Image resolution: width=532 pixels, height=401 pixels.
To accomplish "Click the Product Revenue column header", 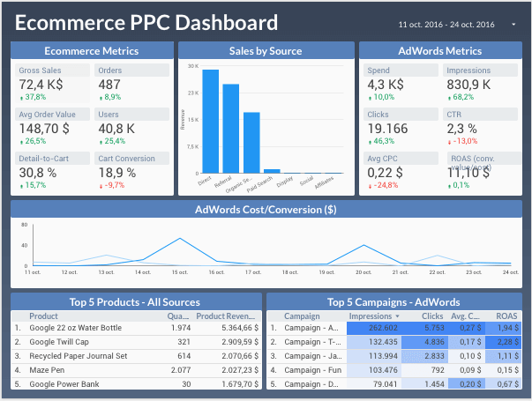I will (226, 316).
